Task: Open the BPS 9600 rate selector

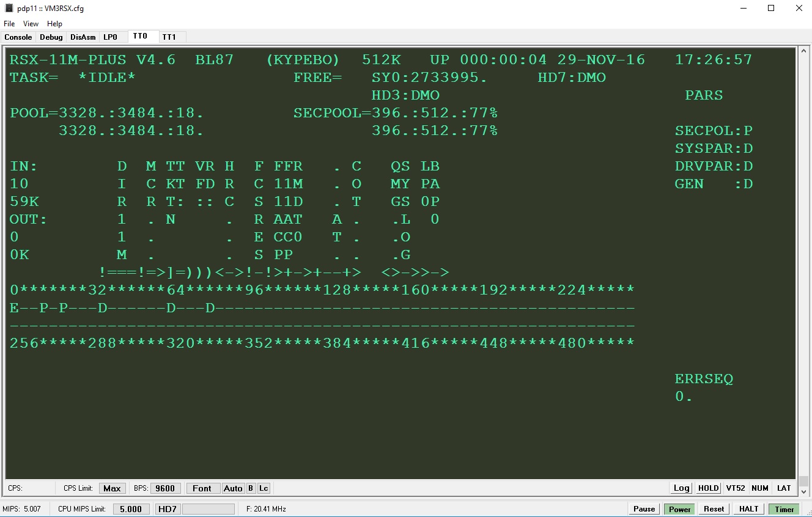Action: point(165,488)
